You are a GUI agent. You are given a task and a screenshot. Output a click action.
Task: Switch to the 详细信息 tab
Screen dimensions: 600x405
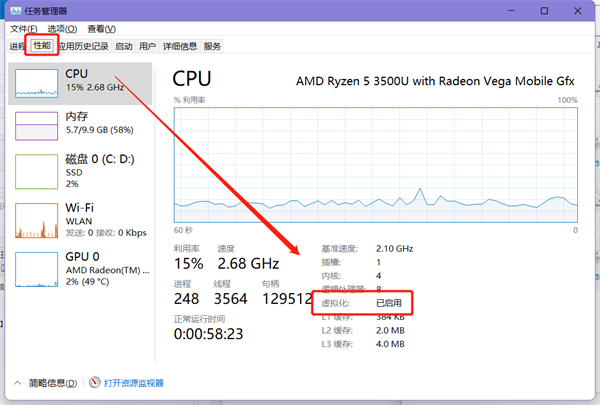click(180, 46)
